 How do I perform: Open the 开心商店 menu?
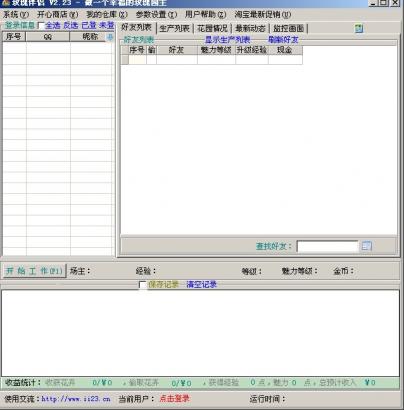(x=57, y=15)
